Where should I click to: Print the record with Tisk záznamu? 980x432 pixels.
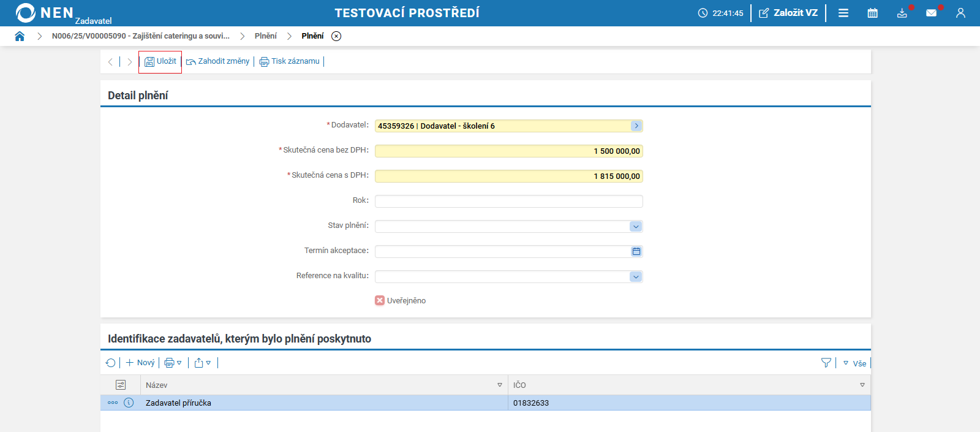click(x=290, y=61)
